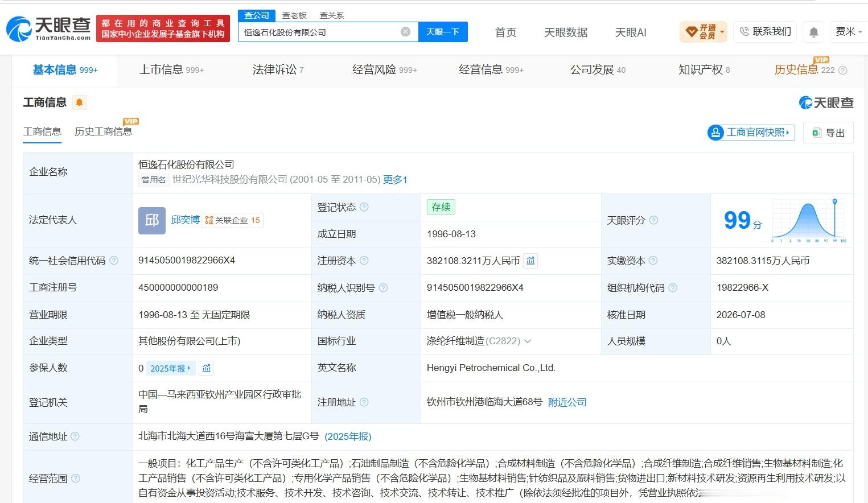Switch to 查关系 search mode
Image resolution: width=868 pixels, height=503 pixels.
tap(332, 15)
